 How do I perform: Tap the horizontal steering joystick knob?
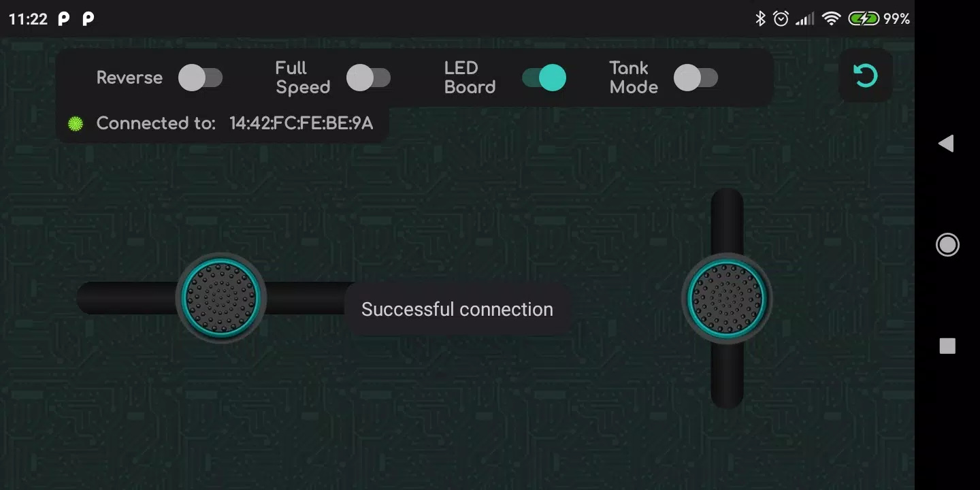pos(221,297)
